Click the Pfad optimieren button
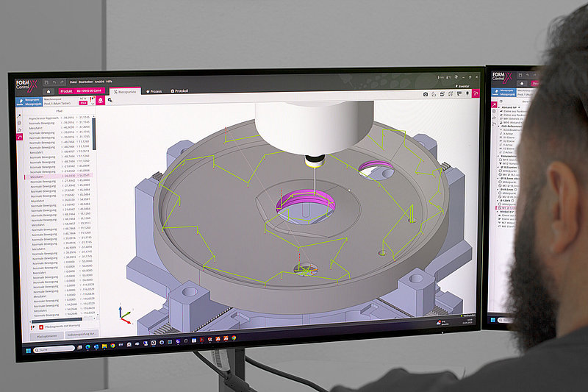588x392 pixels. pos(47,336)
